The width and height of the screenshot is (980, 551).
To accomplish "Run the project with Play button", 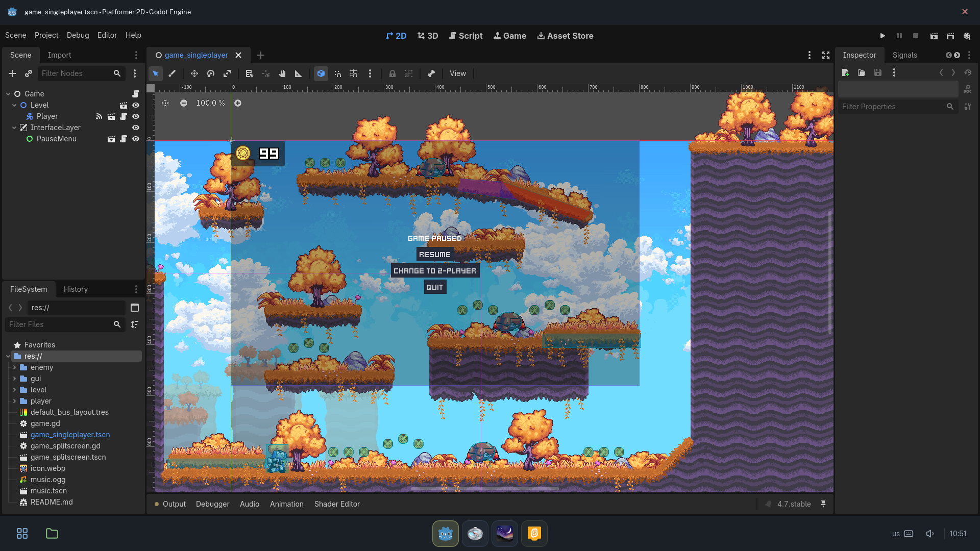I will click(x=883, y=36).
